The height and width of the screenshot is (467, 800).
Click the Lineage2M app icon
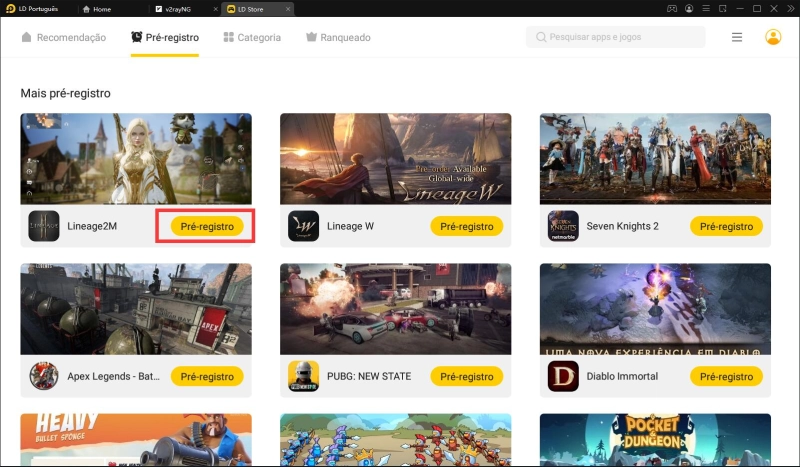click(x=44, y=226)
